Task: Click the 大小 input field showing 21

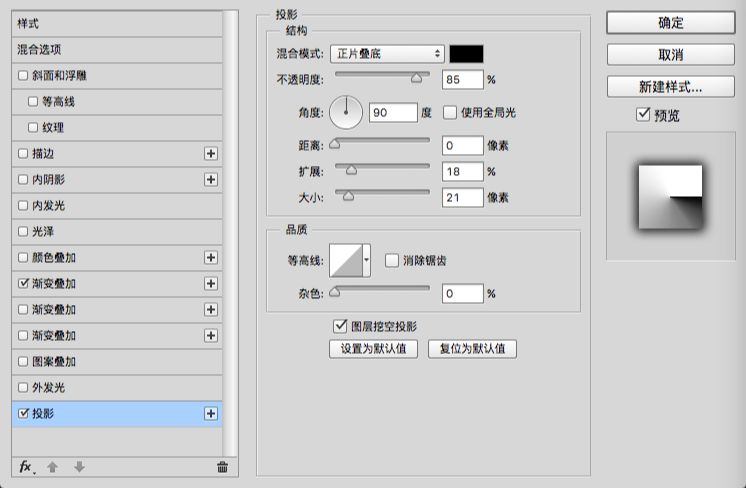Action: pyautogui.click(x=462, y=197)
